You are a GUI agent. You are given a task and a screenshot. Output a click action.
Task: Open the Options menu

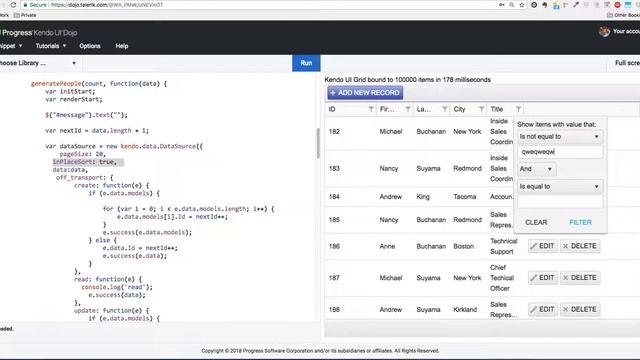click(x=90, y=46)
